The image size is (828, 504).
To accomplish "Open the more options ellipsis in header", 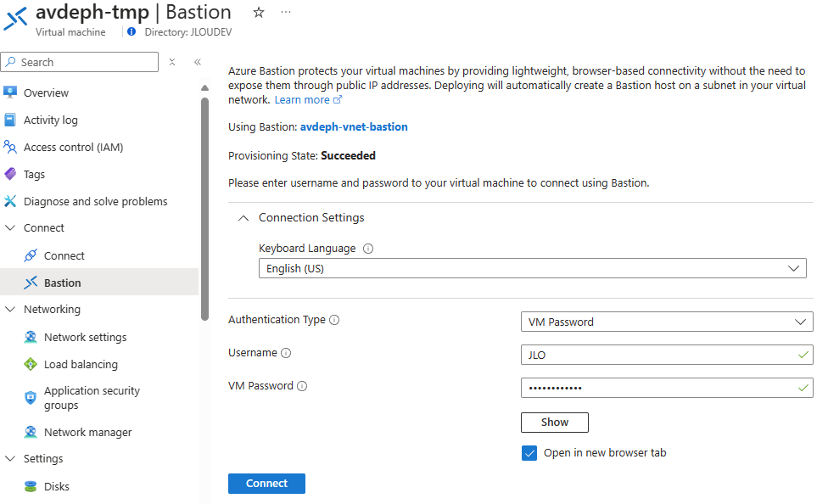I will coord(286,12).
